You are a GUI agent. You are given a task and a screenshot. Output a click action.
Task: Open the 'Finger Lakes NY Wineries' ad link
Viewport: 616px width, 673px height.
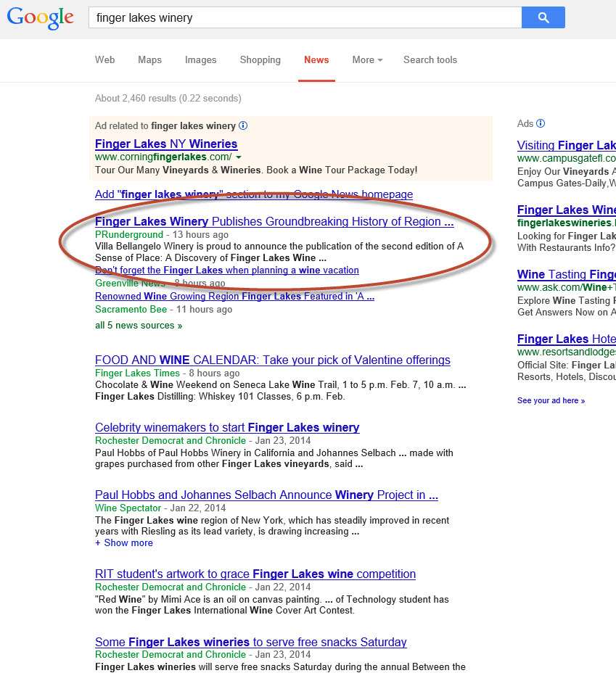(166, 144)
